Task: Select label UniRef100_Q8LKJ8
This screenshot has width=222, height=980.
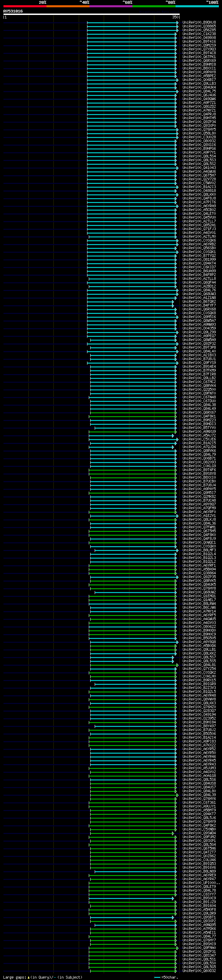Action: coord(199,520)
